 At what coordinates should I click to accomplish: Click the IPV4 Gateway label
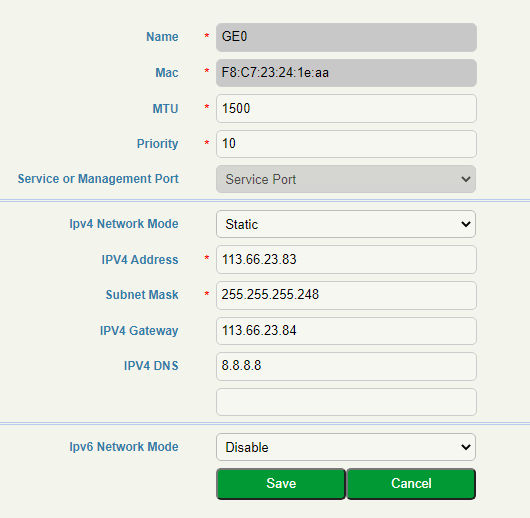(x=139, y=331)
